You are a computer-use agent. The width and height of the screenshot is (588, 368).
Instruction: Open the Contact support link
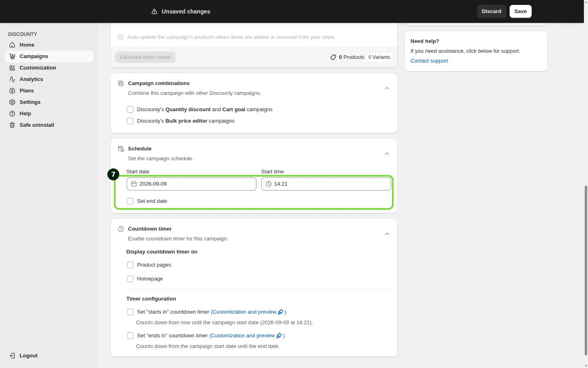[x=429, y=61]
